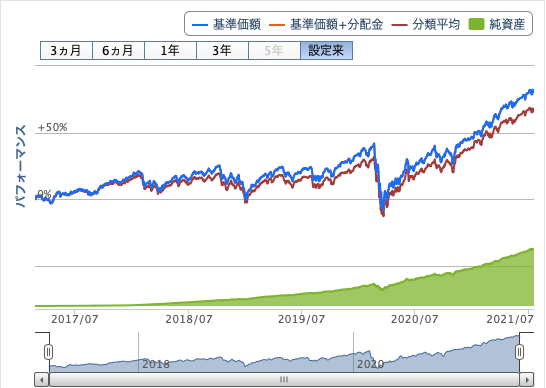This screenshot has height=388, width=546.
Task: Click the horizontal scrollbar grip thumb
Action: coord(284,379)
